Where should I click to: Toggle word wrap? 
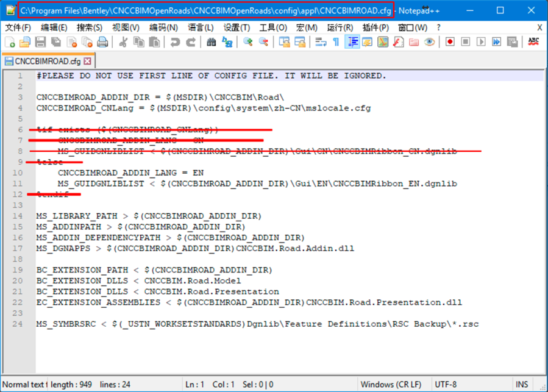[321, 42]
